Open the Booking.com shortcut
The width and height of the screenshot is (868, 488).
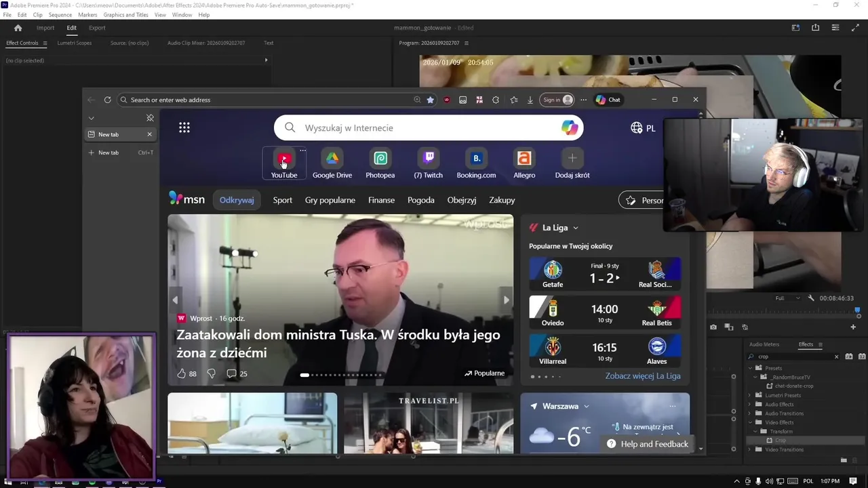pyautogui.click(x=476, y=164)
